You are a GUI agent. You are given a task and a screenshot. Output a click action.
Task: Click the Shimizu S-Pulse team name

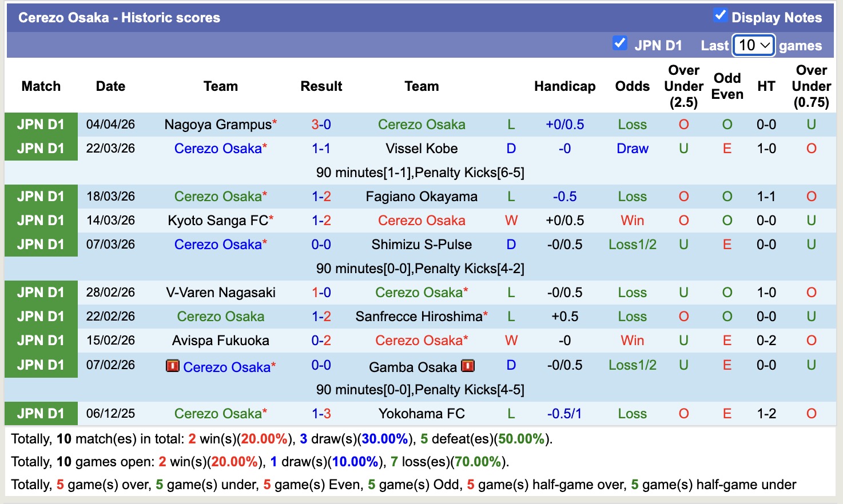click(421, 245)
